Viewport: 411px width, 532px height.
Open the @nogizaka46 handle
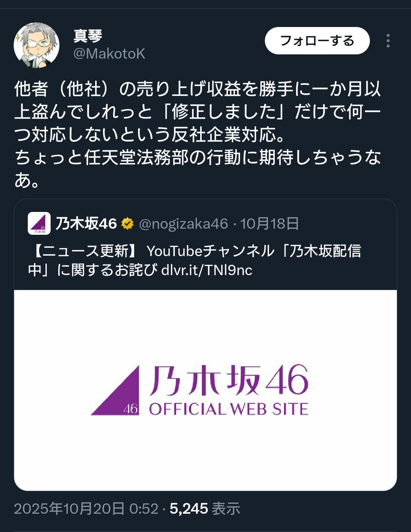coord(183,224)
